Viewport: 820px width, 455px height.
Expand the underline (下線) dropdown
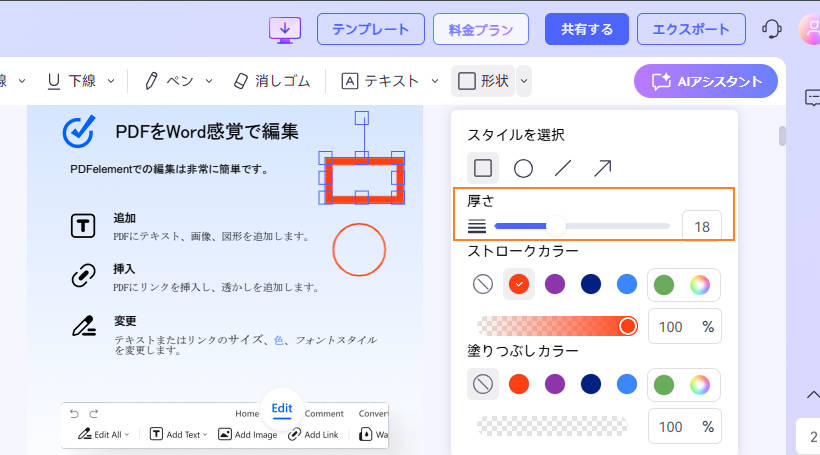click(110, 80)
